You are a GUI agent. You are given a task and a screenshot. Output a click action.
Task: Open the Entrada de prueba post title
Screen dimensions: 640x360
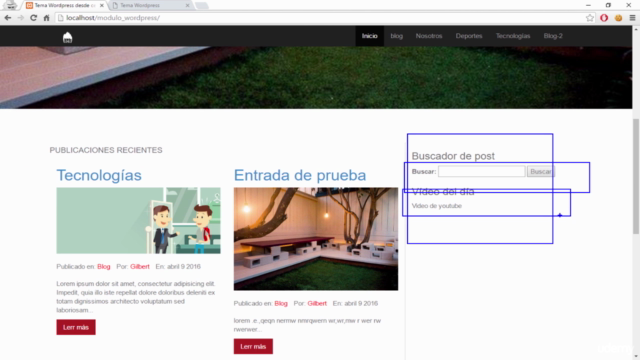point(300,176)
